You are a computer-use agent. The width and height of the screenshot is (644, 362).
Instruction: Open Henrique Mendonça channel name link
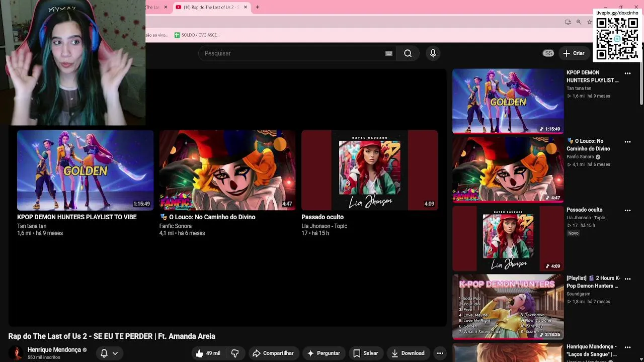coord(54,350)
